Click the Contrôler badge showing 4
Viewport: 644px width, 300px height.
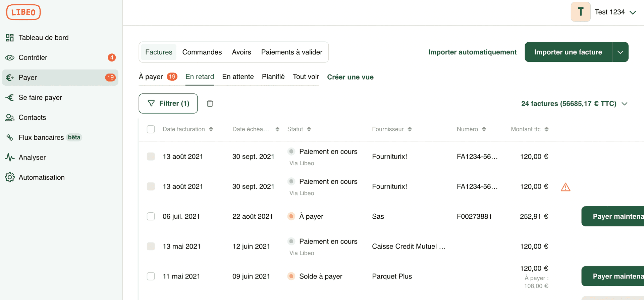[x=112, y=57]
